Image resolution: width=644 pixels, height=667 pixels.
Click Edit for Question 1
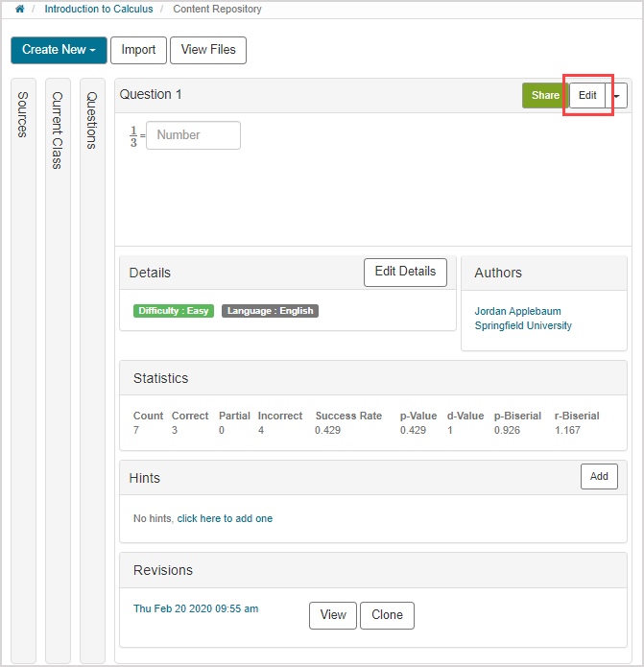pos(587,96)
